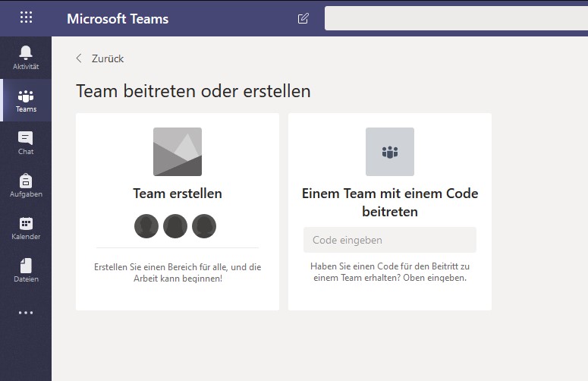Select the Teams icon in sidebar
The width and height of the screenshot is (588, 381).
(x=26, y=100)
